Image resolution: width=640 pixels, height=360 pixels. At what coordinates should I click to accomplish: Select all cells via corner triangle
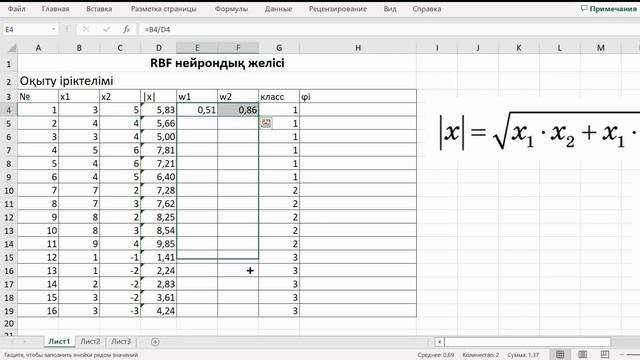pos(11,48)
